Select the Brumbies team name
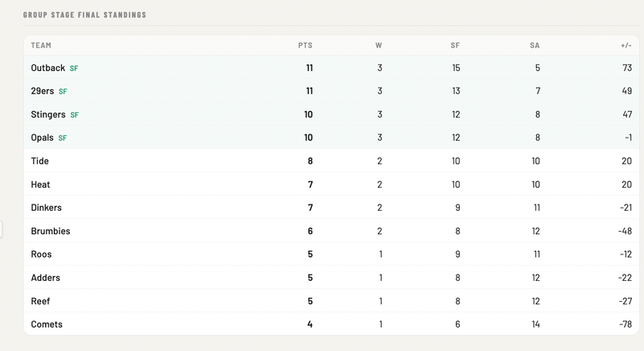The image size is (644, 351). (51, 231)
